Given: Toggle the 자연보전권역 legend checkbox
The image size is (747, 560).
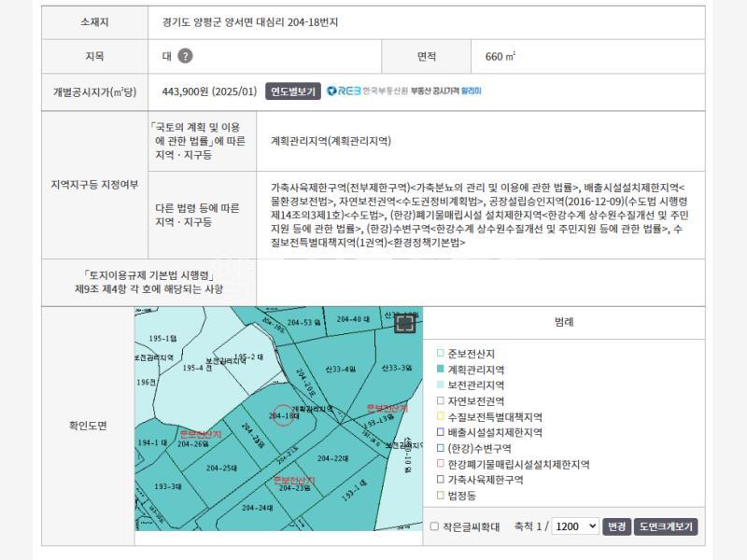Looking at the screenshot, I should 440,400.
